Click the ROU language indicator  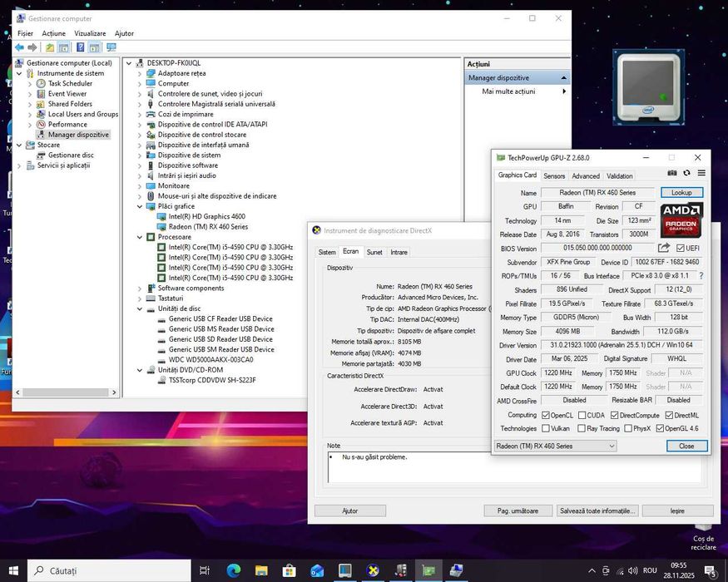click(x=650, y=570)
